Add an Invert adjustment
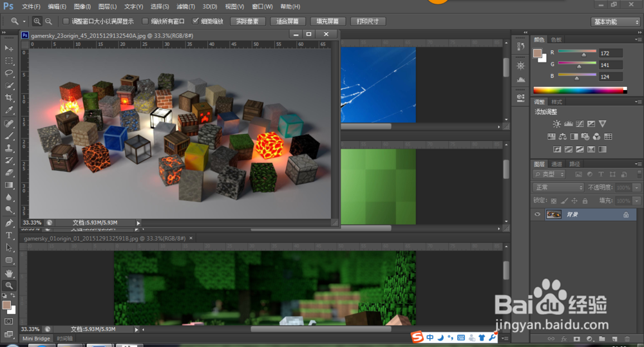644x347 pixels. click(557, 149)
